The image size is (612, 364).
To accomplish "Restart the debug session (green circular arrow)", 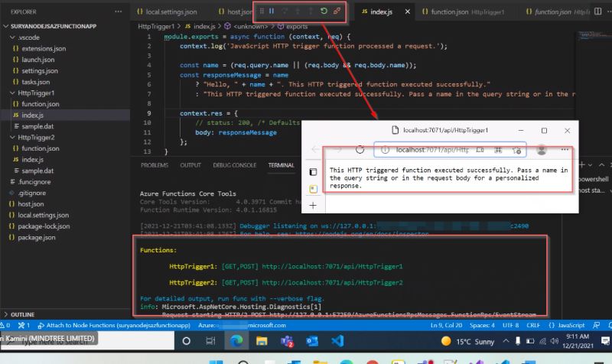I will 324,11.
